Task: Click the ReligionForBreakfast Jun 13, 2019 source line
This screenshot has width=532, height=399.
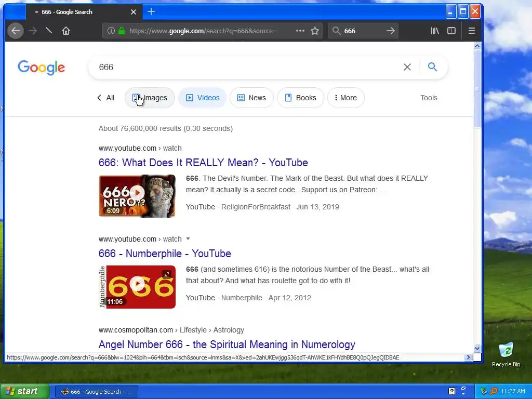Action: coord(262,207)
